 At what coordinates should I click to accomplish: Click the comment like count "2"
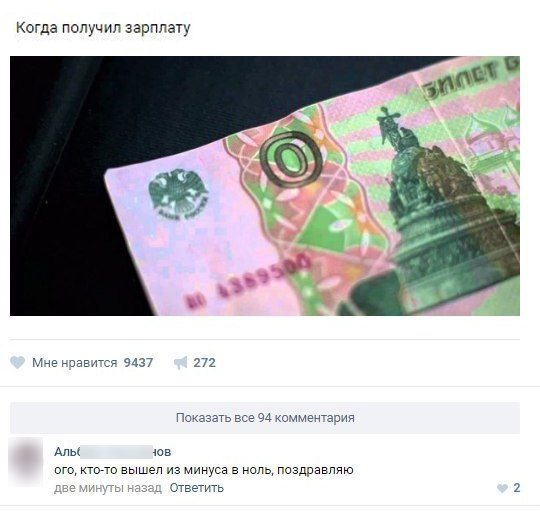(517, 488)
